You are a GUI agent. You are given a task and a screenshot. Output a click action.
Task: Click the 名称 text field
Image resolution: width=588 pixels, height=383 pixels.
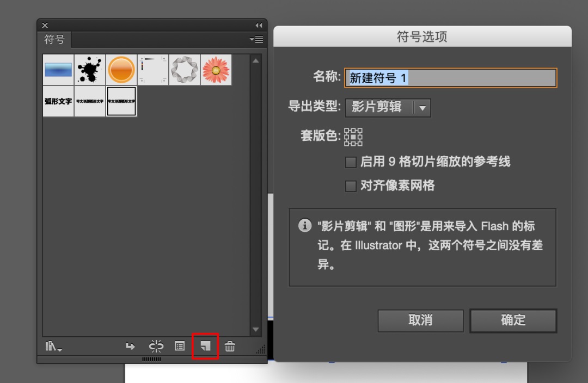[x=451, y=78]
